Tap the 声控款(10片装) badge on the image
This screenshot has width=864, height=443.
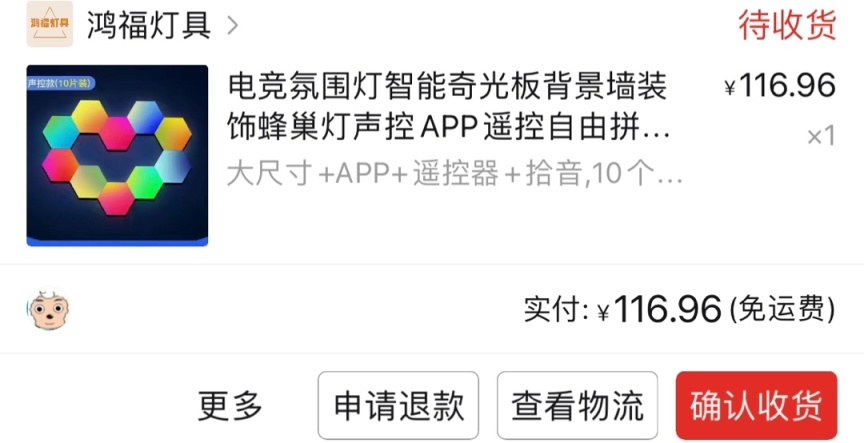pyautogui.click(x=61, y=83)
